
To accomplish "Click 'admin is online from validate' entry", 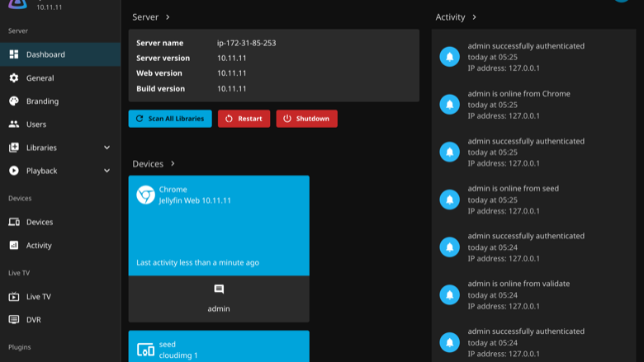I will (x=533, y=294).
